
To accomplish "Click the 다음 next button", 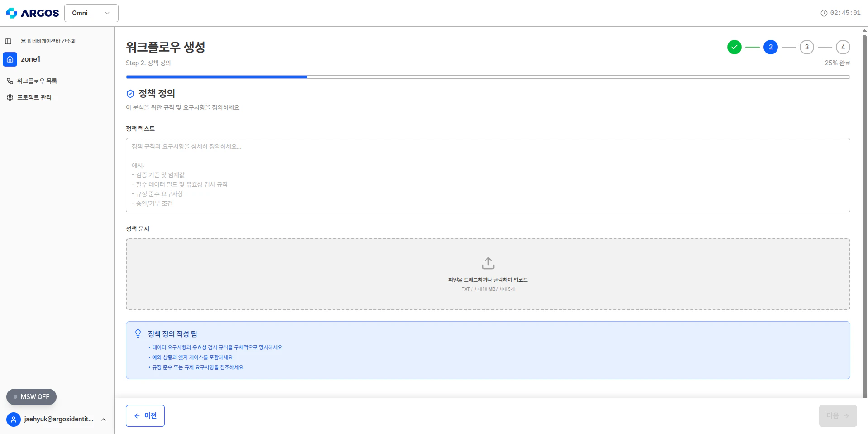I will pos(838,416).
